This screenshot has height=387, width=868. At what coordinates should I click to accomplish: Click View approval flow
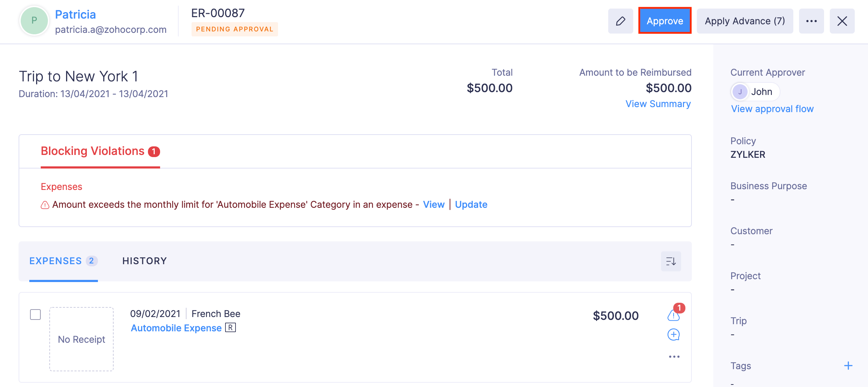[x=772, y=109]
